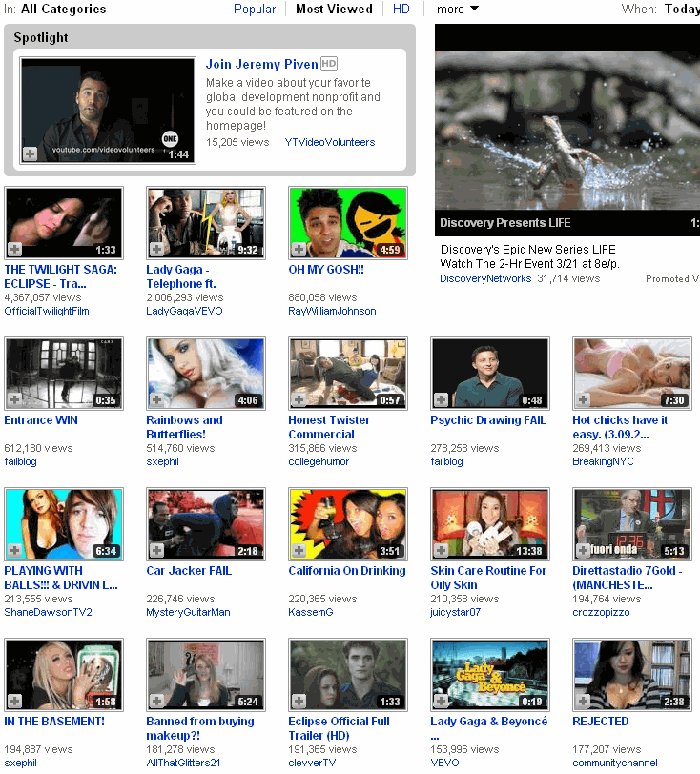
Task: Click plus icon on California On Drinking thumbnail
Action: pyautogui.click(x=299, y=550)
